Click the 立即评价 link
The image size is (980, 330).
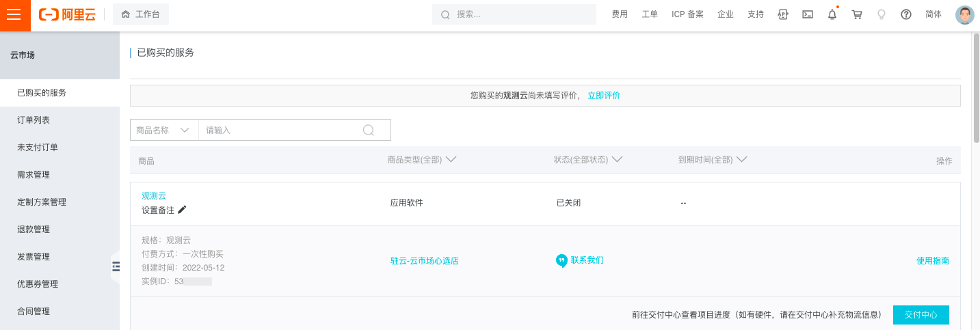(604, 96)
